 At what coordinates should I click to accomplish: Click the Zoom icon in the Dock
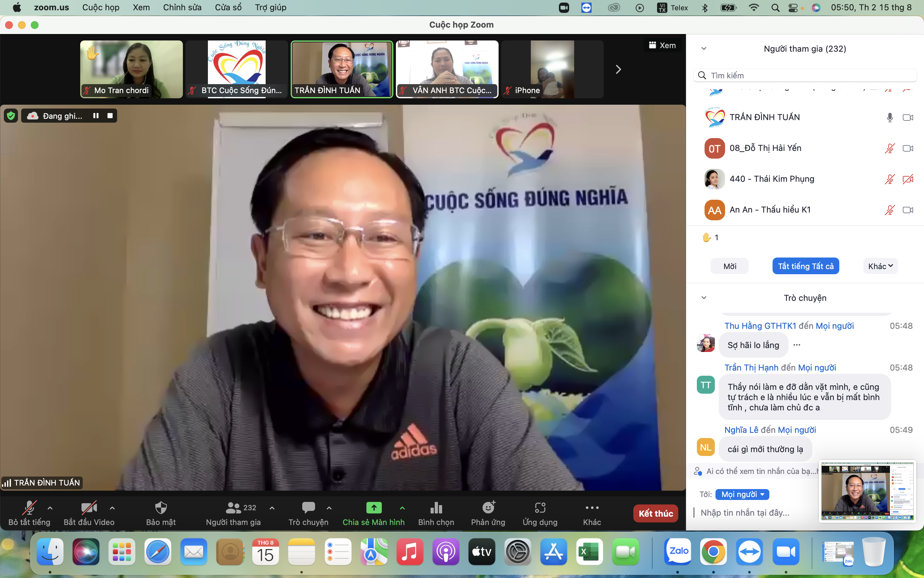coord(786,552)
